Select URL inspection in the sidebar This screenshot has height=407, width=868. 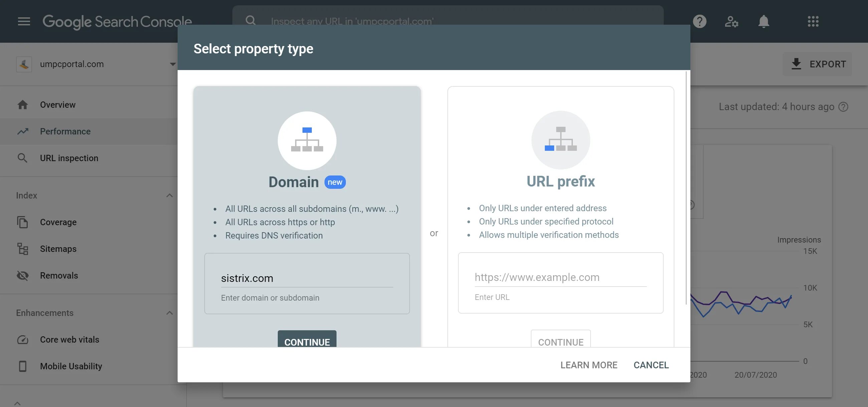69,158
